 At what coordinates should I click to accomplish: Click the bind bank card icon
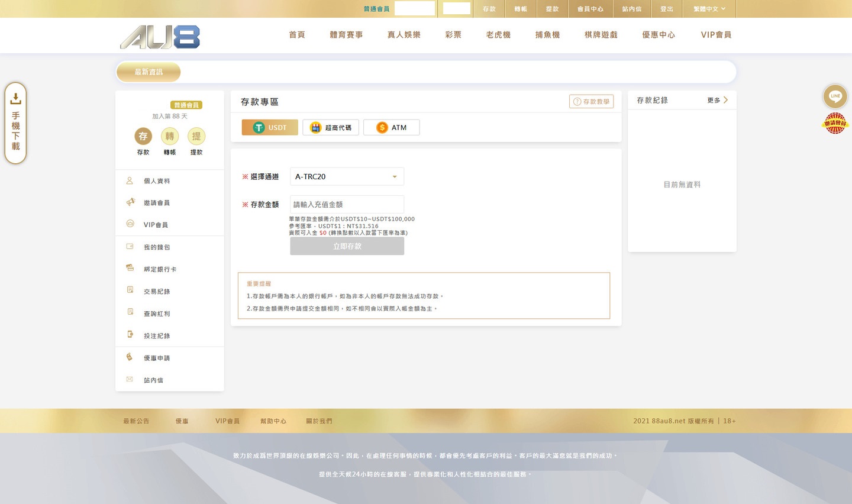click(x=130, y=268)
